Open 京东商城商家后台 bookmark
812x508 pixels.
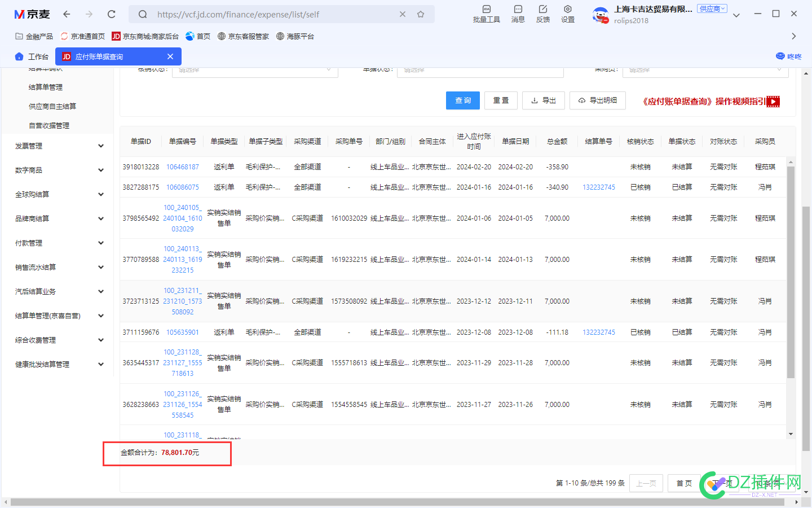145,36
